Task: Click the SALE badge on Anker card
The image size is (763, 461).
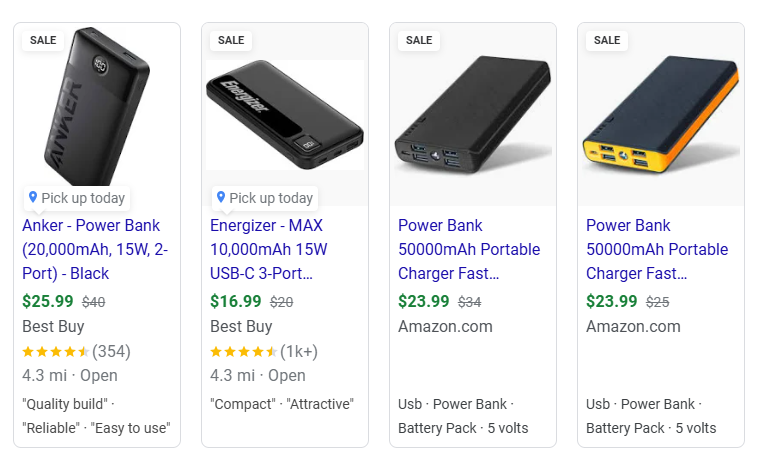Action: [43, 40]
